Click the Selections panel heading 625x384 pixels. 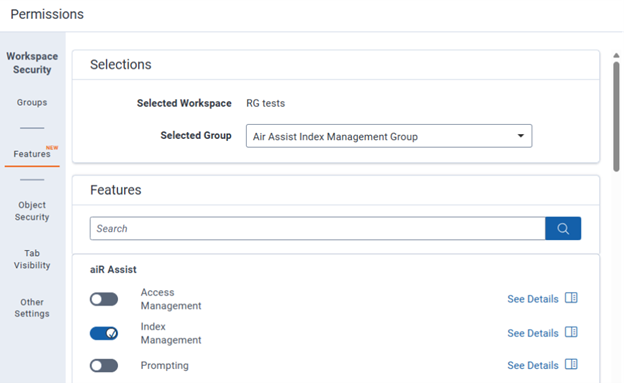click(120, 65)
